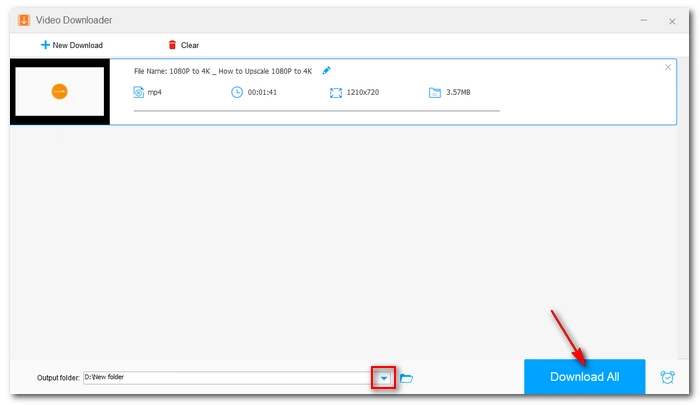Close the Video Downloader window
700x405 pixels.
pyautogui.click(x=673, y=20)
